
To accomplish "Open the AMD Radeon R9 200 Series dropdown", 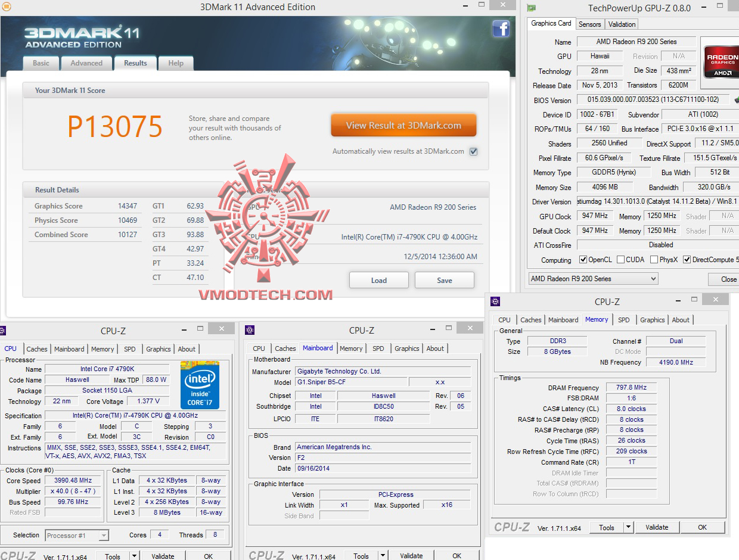I will pyautogui.click(x=593, y=279).
